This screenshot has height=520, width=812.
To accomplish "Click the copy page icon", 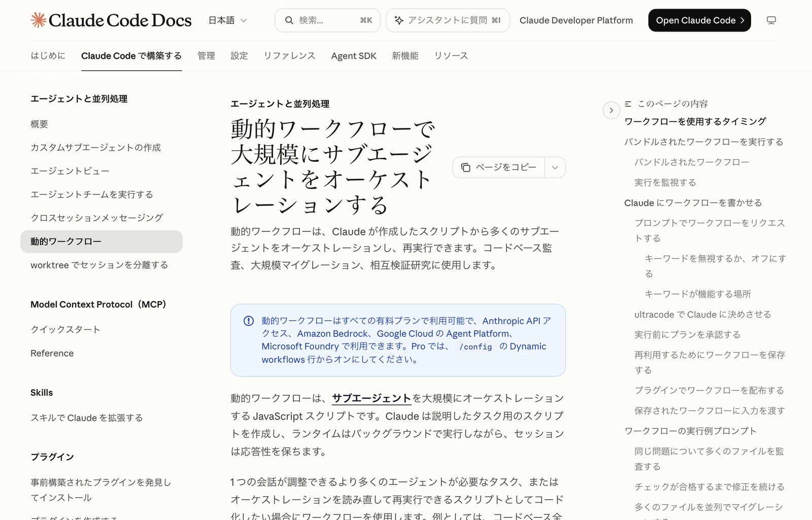I will click(465, 167).
